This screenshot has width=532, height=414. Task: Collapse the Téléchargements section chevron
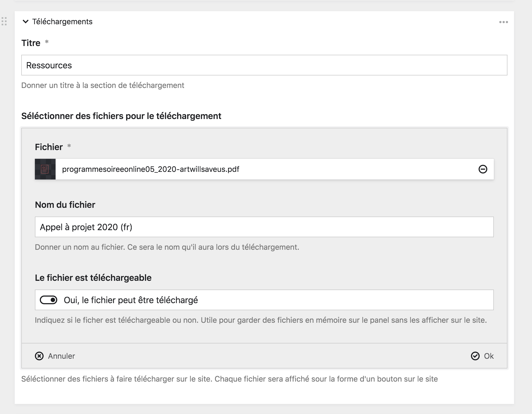click(x=25, y=22)
